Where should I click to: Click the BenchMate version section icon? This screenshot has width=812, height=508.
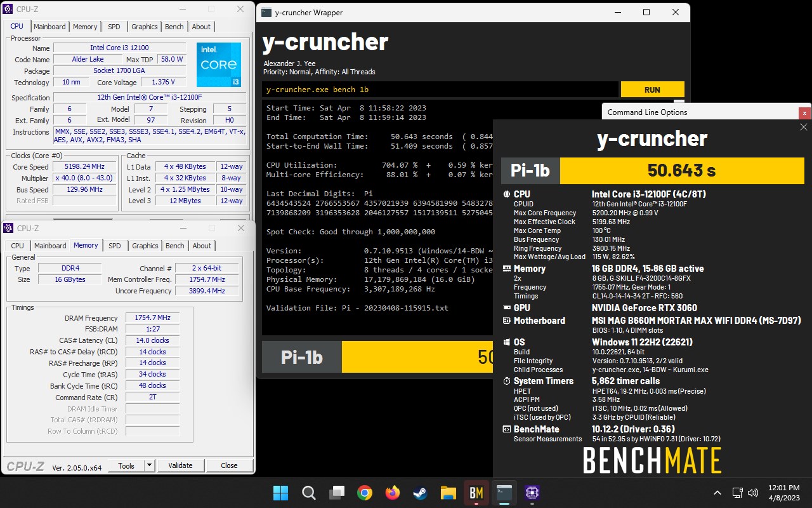[x=507, y=429]
